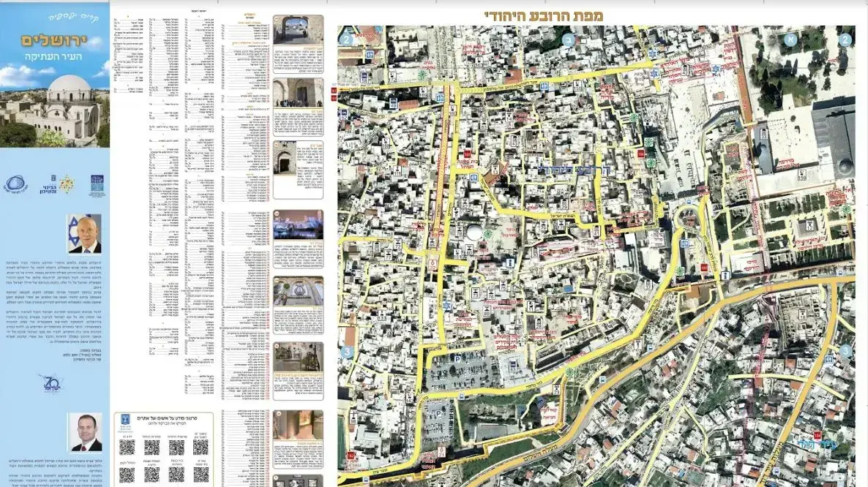Click blue הרובע היהודי label on the map

[574, 171]
